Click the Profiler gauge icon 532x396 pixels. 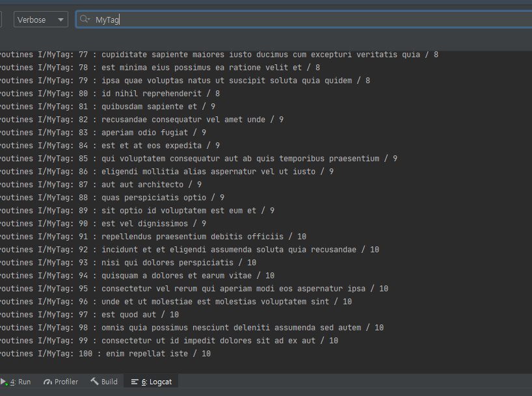[x=48, y=382]
